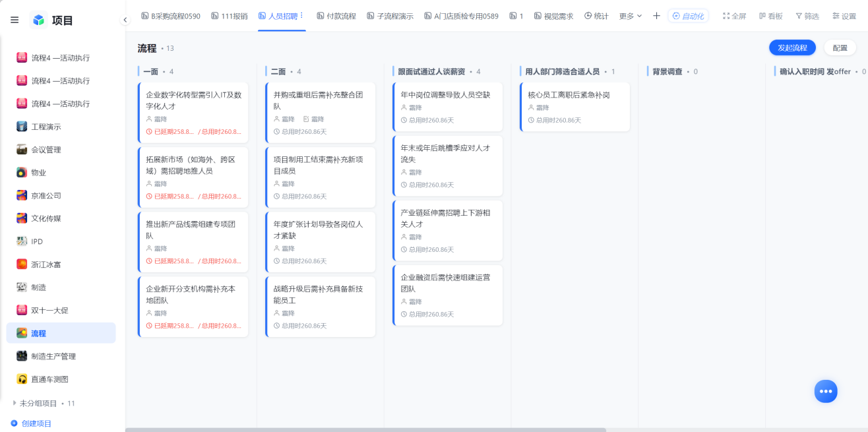
Task: Open the hamburger menu icon
Action: click(x=15, y=20)
